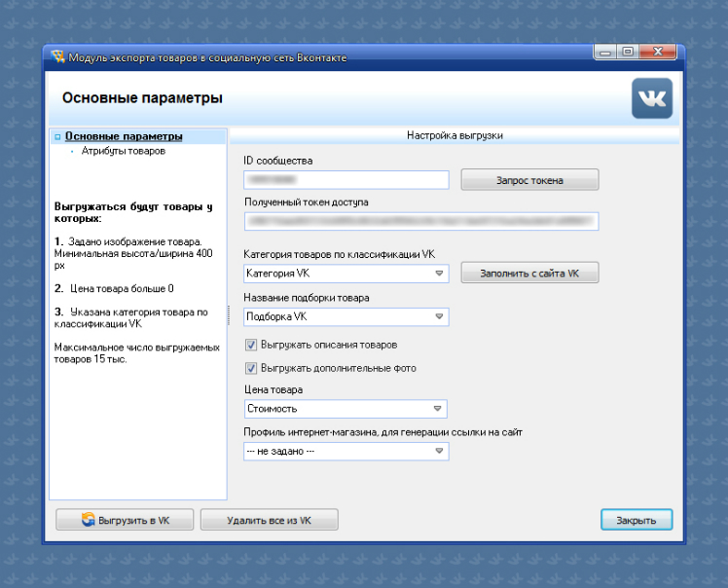
Task: Click the Цена товара label
Action: (x=273, y=389)
